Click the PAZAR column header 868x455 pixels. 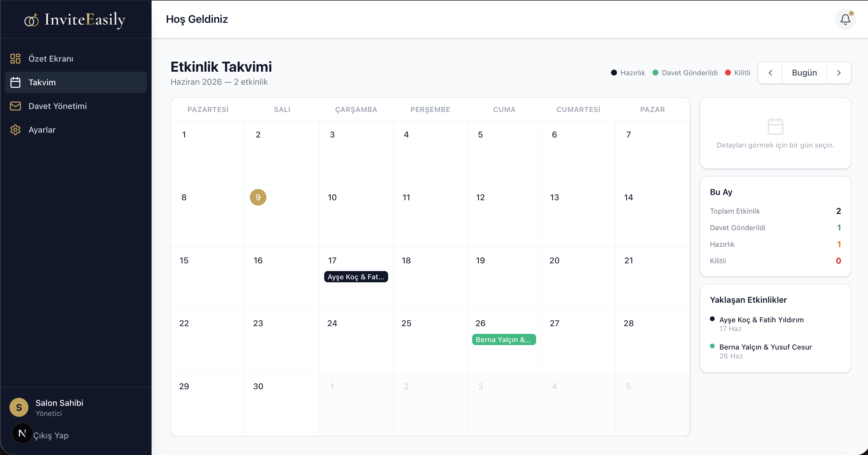pyautogui.click(x=652, y=110)
